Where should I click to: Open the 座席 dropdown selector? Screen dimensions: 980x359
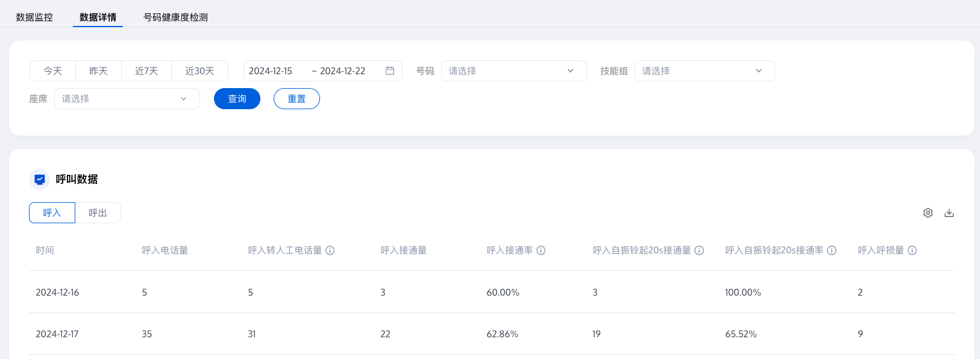point(127,99)
